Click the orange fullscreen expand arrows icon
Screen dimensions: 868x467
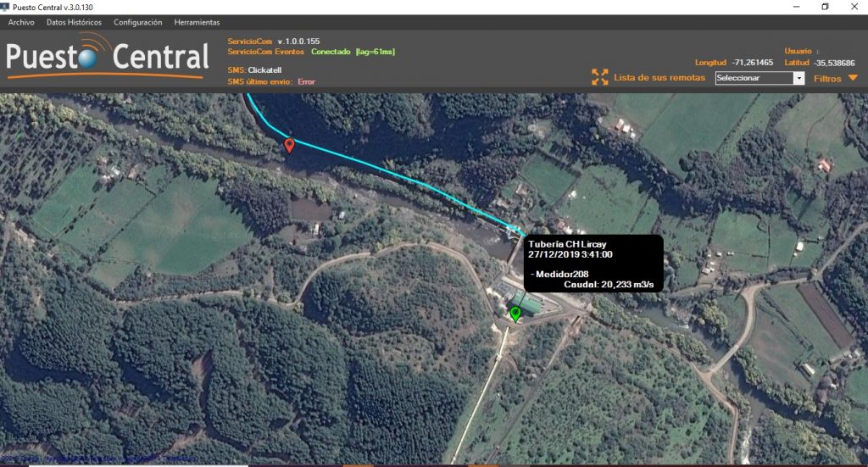(599, 77)
